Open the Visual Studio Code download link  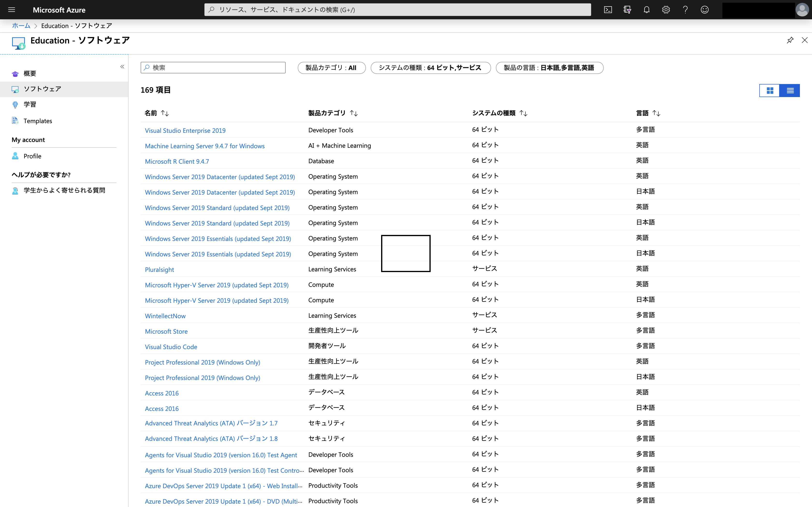171,346
